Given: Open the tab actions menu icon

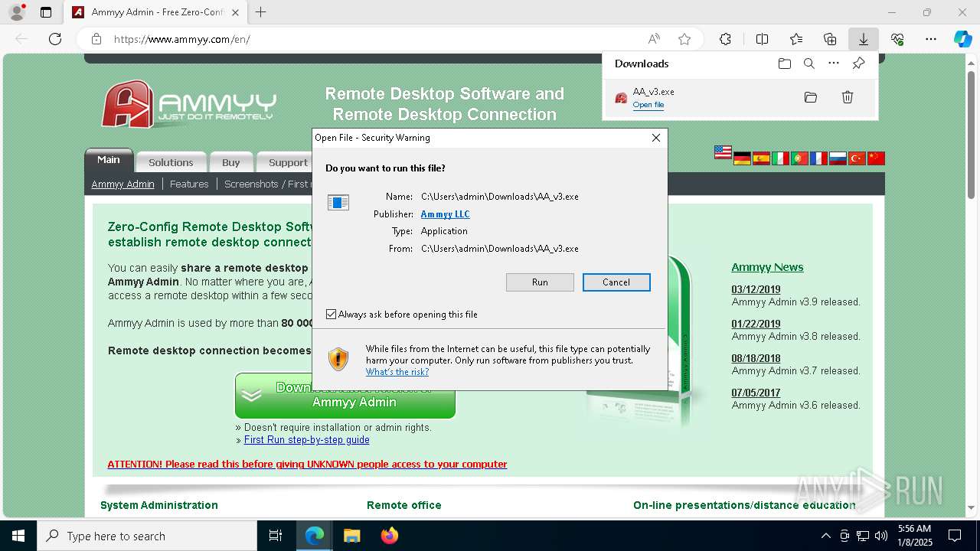Looking at the screenshot, I should coord(46,12).
